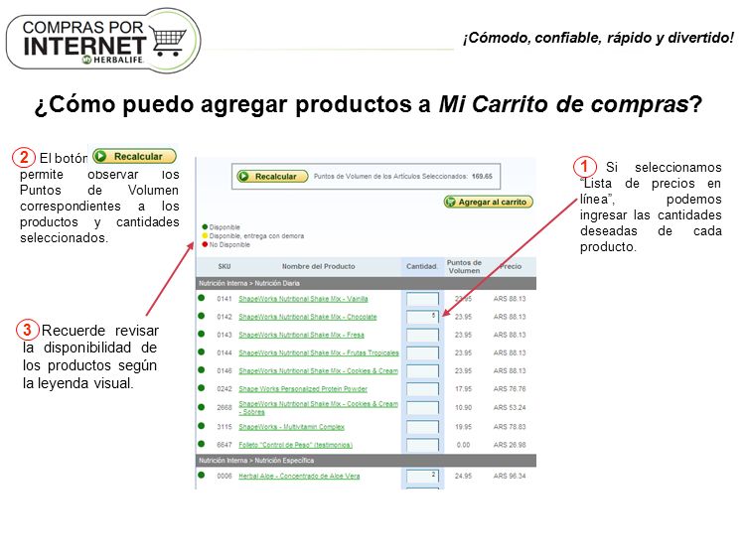Click the Agregar al carrito button
Image resolution: width=747 pixels, height=560 pixels.
[489, 202]
